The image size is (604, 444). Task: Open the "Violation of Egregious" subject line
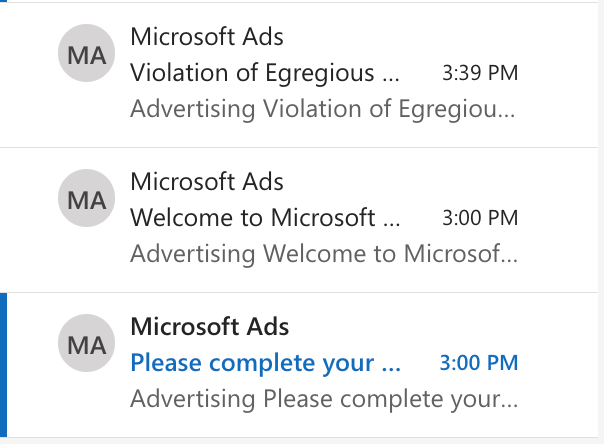click(257, 73)
